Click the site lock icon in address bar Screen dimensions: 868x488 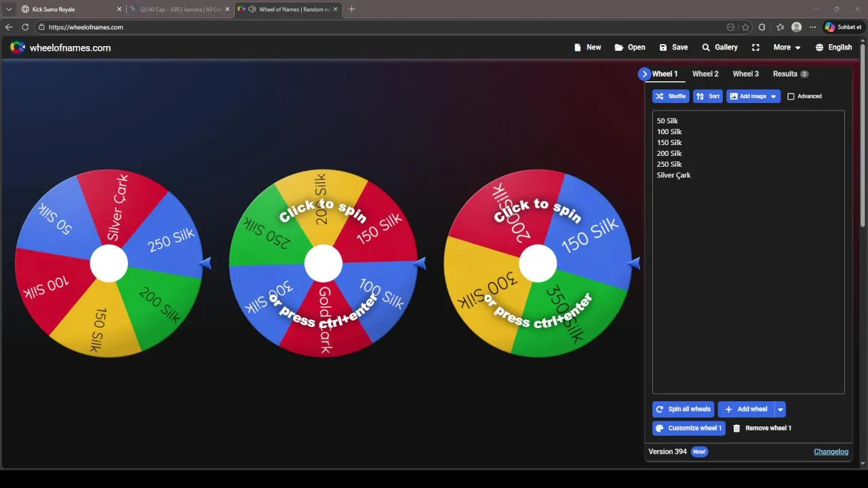click(41, 27)
